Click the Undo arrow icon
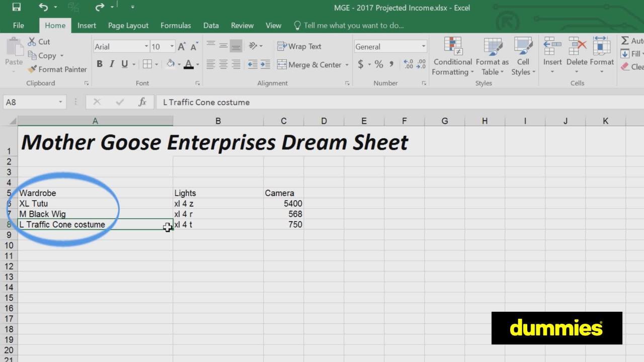 [x=44, y=7]
